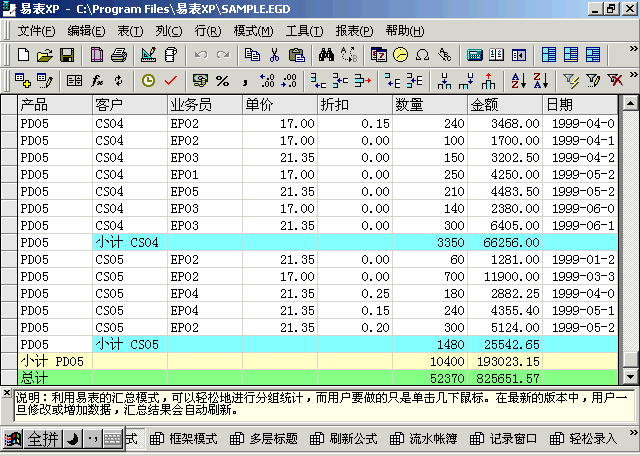The image size is (640, 456).
Task: Cut selection with the scissors icon
Action: (x=274, y=55)
